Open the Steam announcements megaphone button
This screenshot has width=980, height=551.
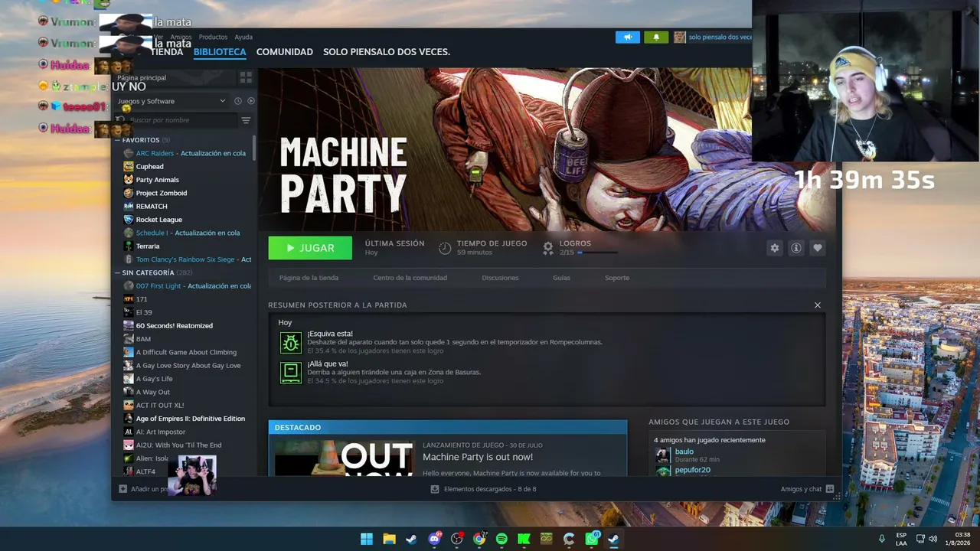627,37
